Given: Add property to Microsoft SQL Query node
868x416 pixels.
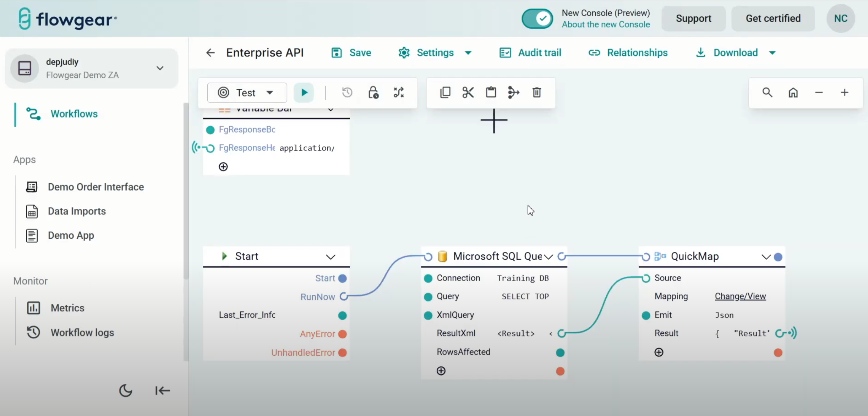Looking at the screenshot, I should pos(441,371).
